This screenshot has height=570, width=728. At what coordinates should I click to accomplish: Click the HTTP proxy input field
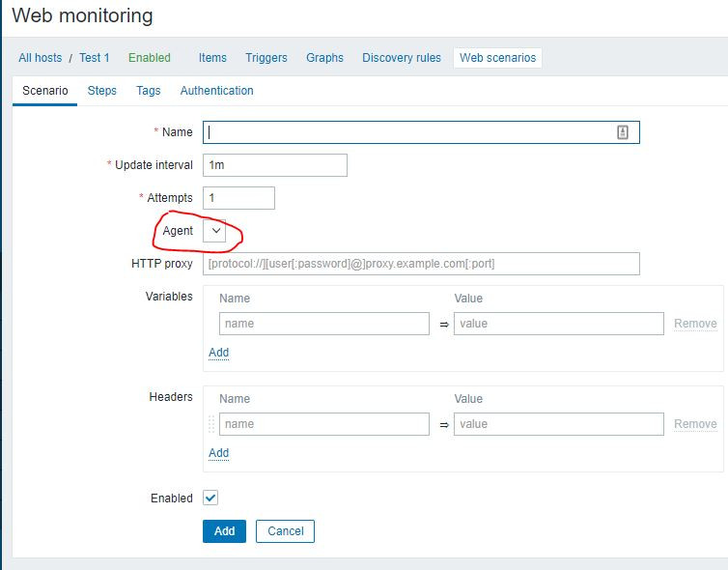pyautogui.click(x=421, y=264)
